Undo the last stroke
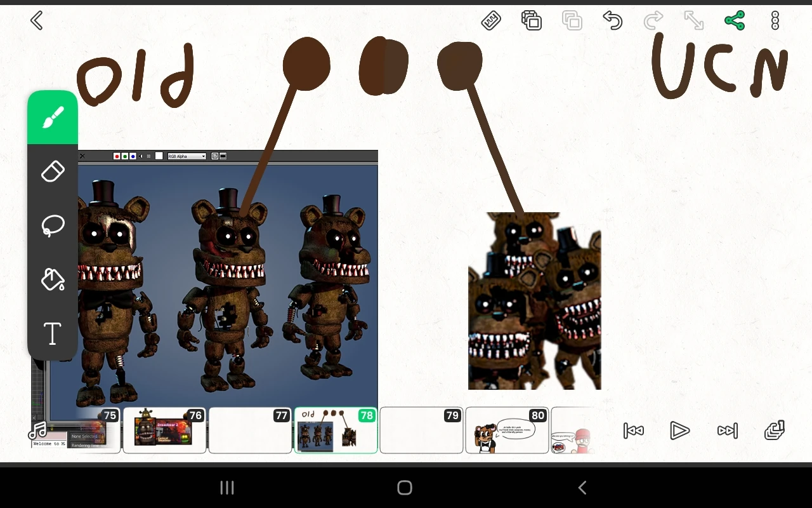 [x=612, y=21]
